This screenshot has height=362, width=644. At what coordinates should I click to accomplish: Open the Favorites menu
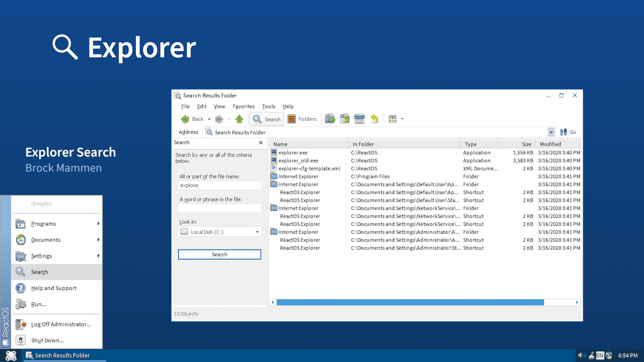tap(244, 106)
